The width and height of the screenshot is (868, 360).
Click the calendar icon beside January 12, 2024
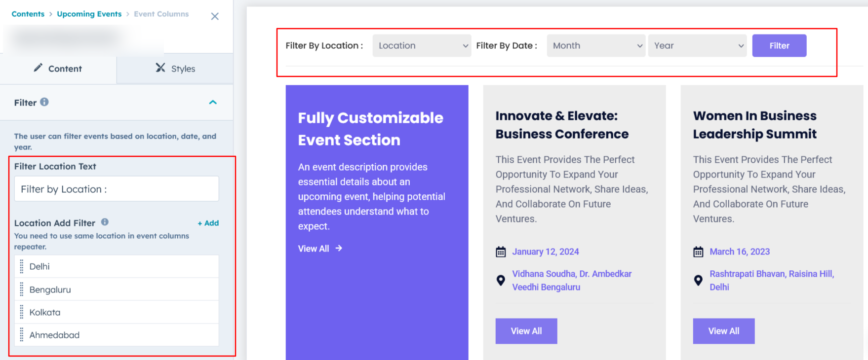click(501, 252)
